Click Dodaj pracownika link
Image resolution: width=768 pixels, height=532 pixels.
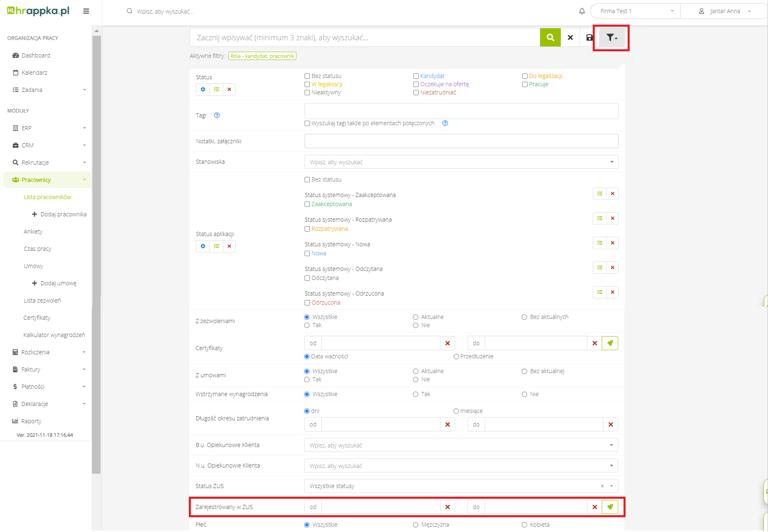(x=63, y=214)
